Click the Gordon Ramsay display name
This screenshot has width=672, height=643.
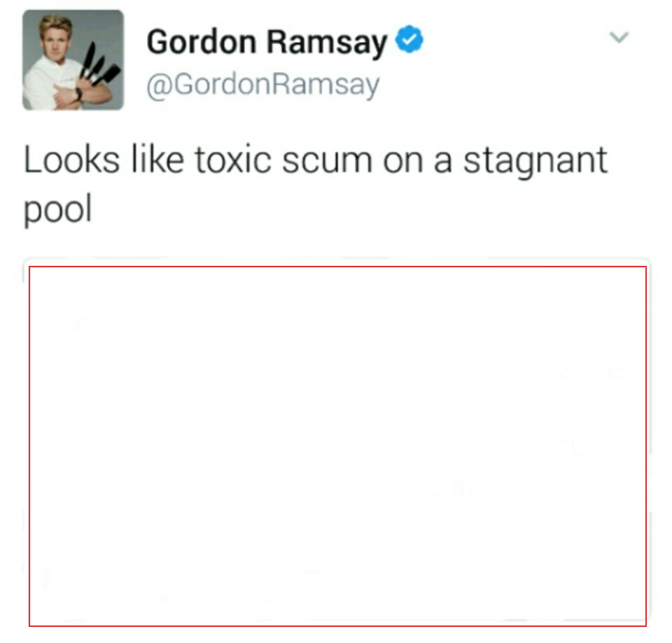pyautogui.click(x=267, y=43)
